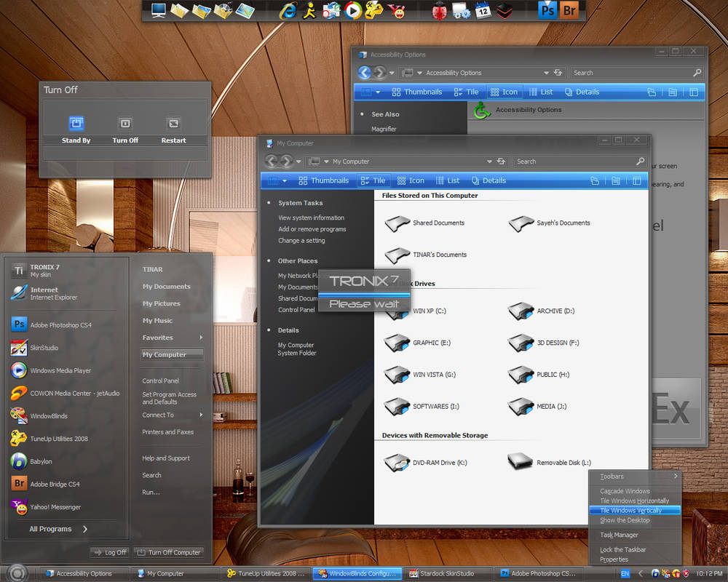The width and height of the screenshot is (728, 582).
Task: Switch My Computer view to Details
Action: pyautogui.click(x=488, y=180)
